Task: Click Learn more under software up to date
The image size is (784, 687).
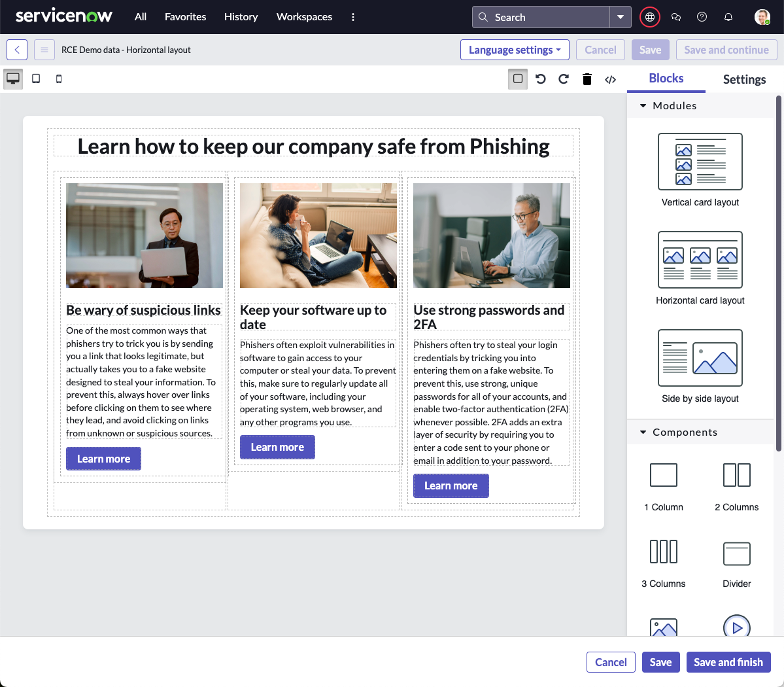Action: pos(277,448)
